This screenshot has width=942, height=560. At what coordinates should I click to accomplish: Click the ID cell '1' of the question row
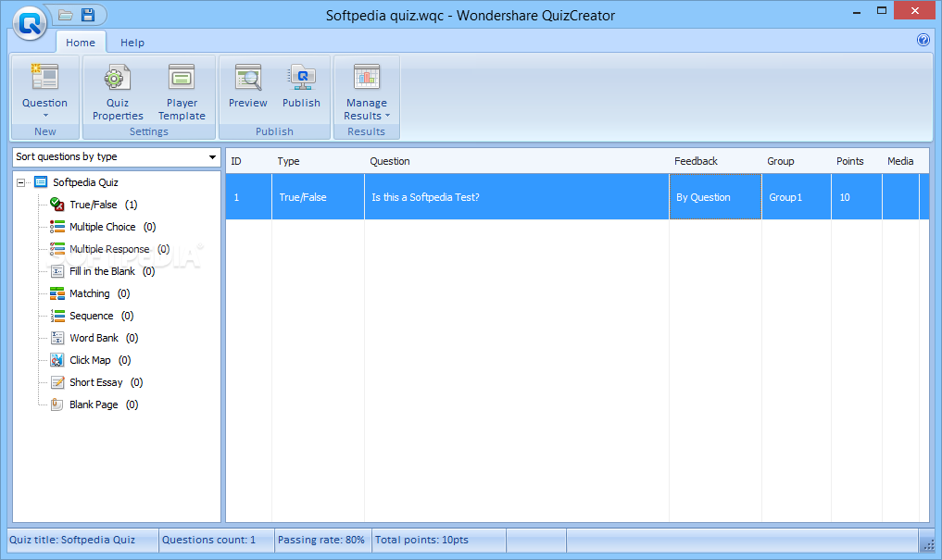pos(249,197)
